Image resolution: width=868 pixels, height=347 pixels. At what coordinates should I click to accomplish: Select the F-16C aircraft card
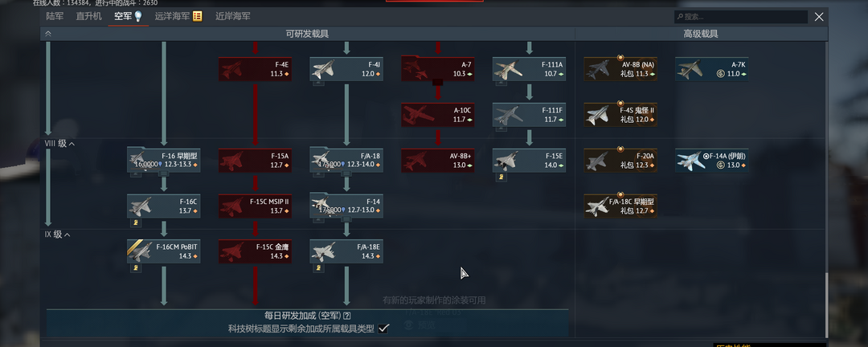coord(163,206)
